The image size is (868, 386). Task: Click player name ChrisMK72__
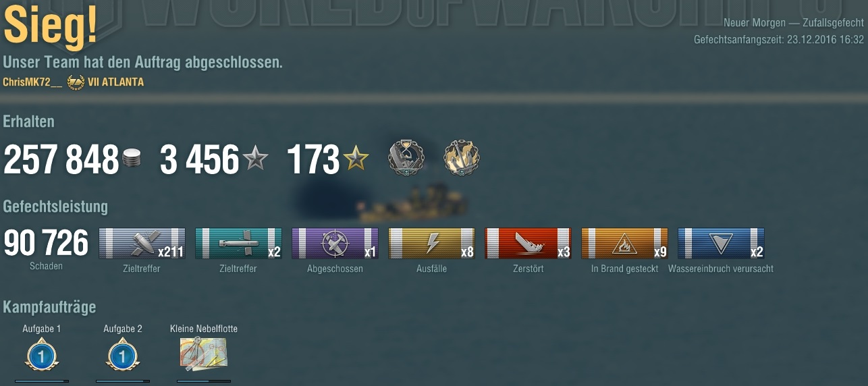[x=33, y=82]
